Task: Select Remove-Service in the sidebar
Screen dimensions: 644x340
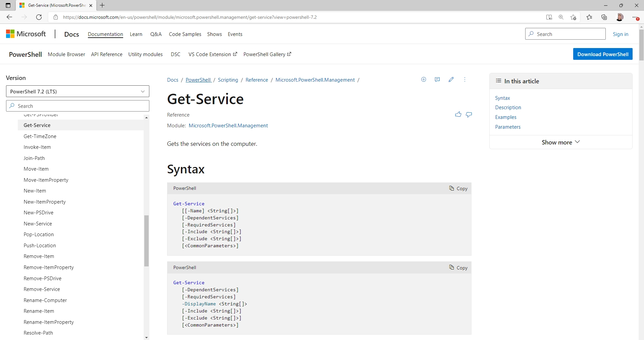Action: pyautogui.click(x=42, y=289)
